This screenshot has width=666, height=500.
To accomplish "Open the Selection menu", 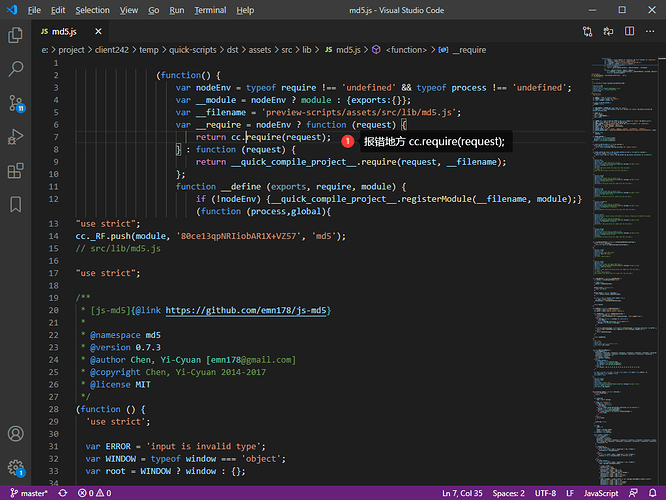I will [92, 10].
